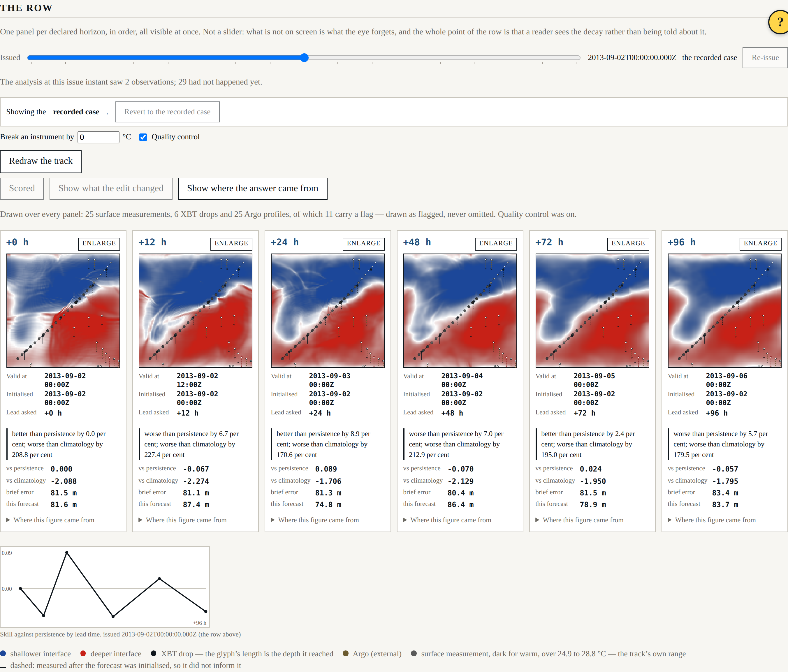Viewport: 788px width, 672px height.
Task: Expand 'Where this figure came from' under +48 h
Action: [x=447, y=520]
